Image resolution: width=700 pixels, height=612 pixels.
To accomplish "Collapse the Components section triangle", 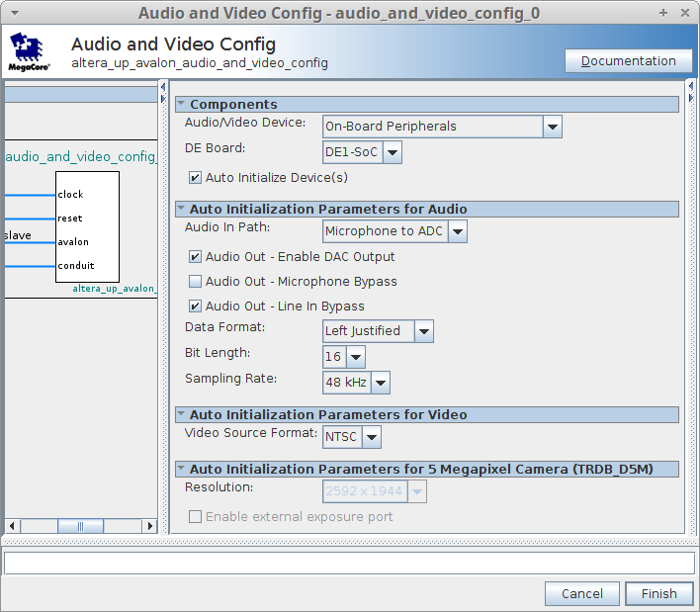I will click(x=182, y=105).
